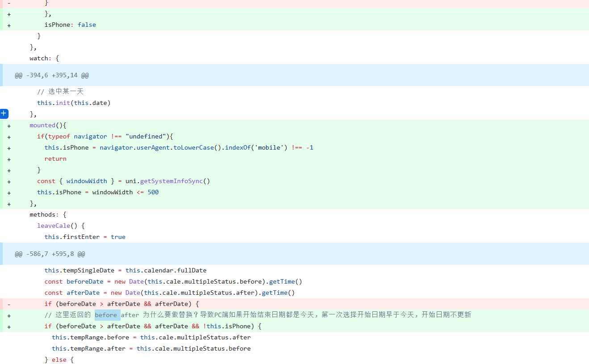This screenshot has width=589, height=364.
Task: Click the minus marker on the removed if line
Action: (8, 304)
